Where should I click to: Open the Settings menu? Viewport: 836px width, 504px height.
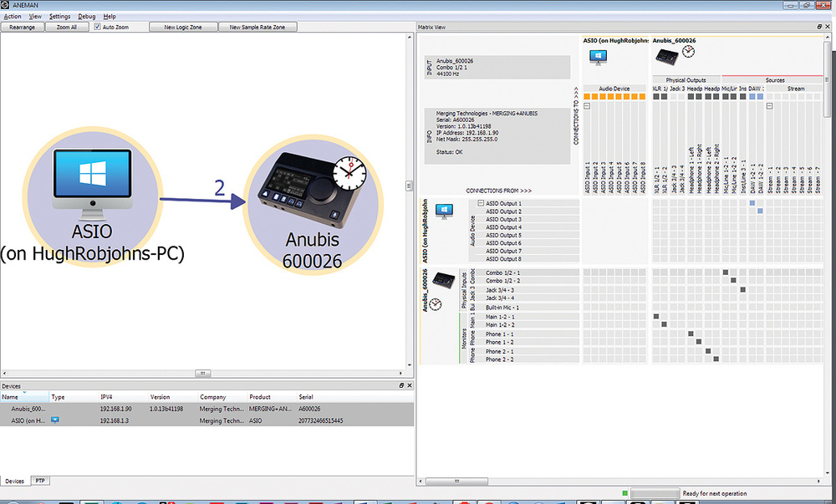(x=60, y=16)
